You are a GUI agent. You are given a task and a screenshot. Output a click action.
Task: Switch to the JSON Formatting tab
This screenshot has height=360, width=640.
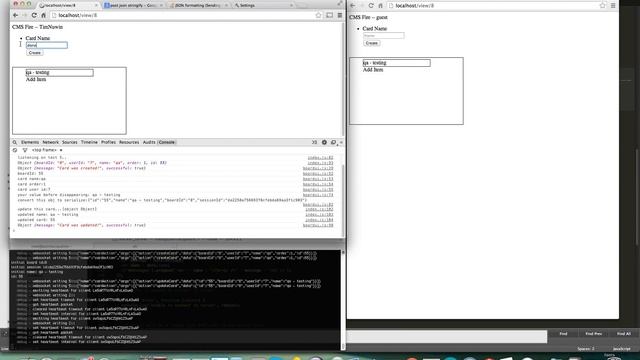[197, 5]
